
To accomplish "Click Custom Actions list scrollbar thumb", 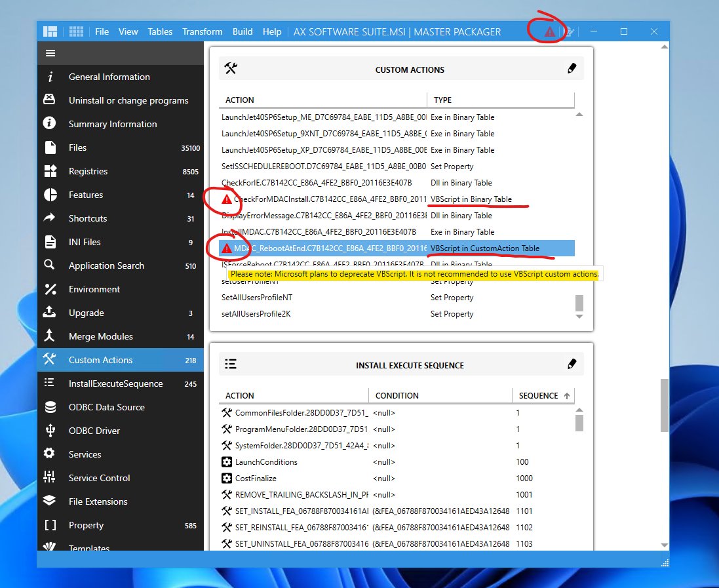I will (579, 303).
